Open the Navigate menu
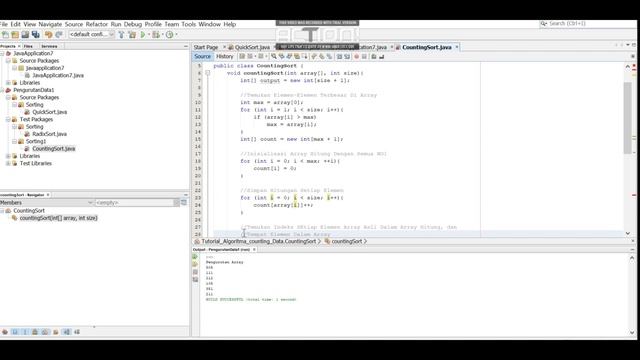 click(x=50, y=24)
